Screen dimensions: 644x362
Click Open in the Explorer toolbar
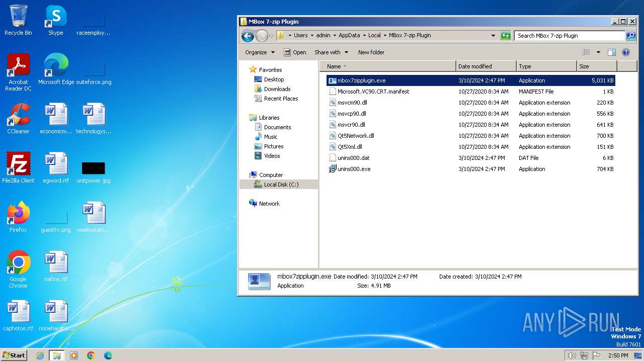click(295, 52)
